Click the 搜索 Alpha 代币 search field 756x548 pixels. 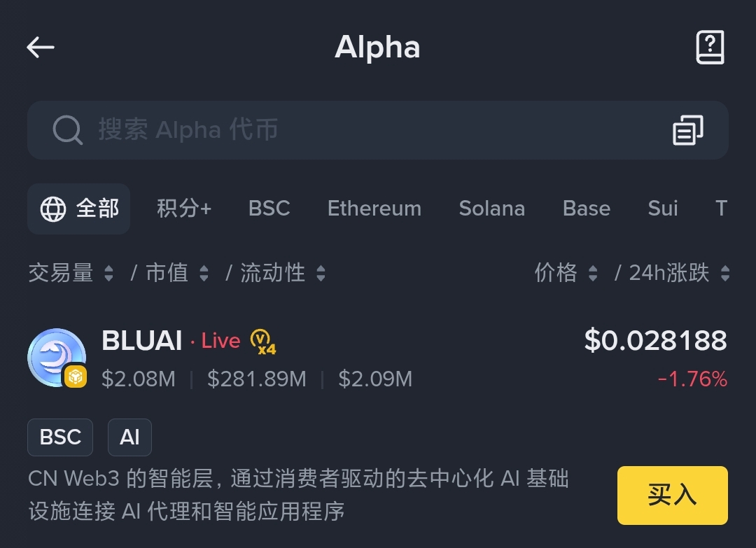210,129
